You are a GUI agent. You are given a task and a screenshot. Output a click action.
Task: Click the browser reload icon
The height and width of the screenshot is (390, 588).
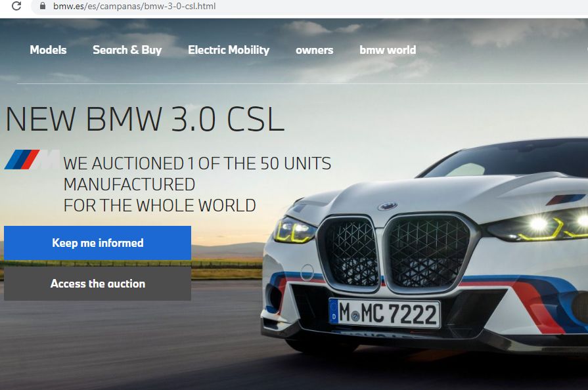point(16,6)
